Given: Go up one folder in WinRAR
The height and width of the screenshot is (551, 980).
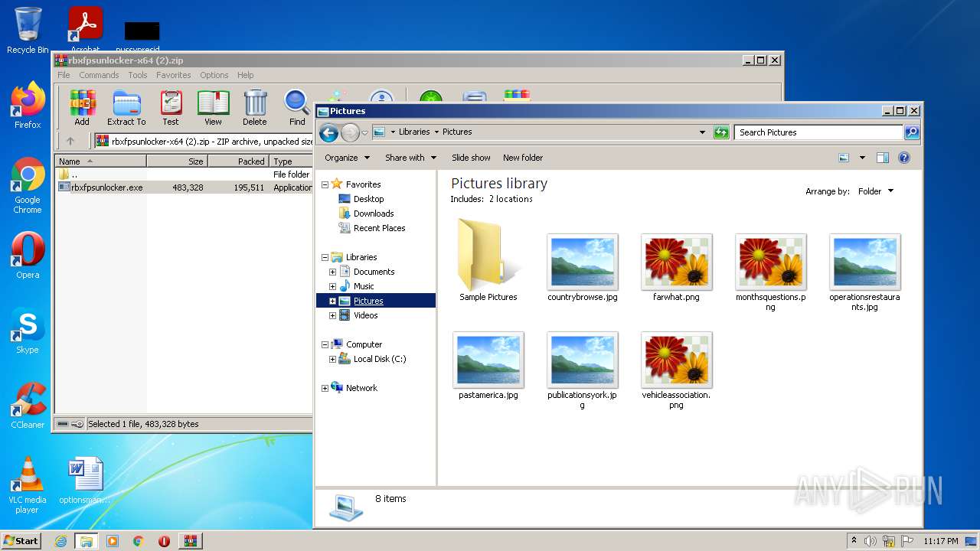Looking at the screenshot, I should tap(70, 141).
